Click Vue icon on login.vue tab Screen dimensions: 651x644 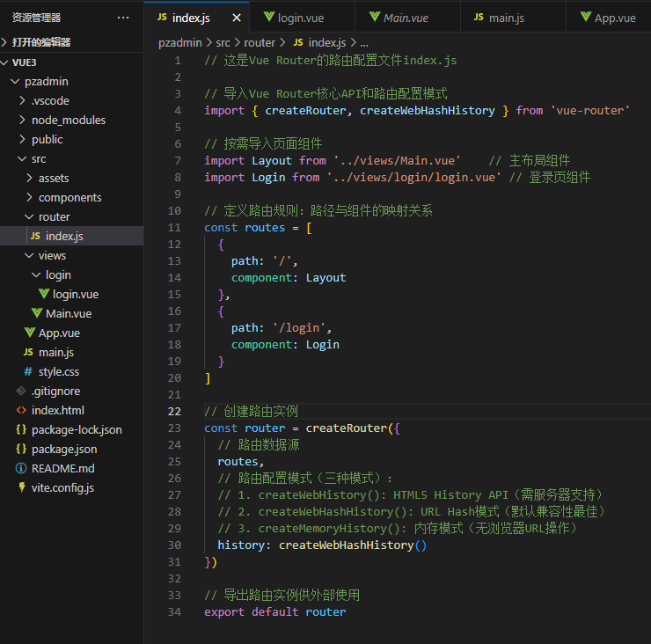tap(269, 17)
